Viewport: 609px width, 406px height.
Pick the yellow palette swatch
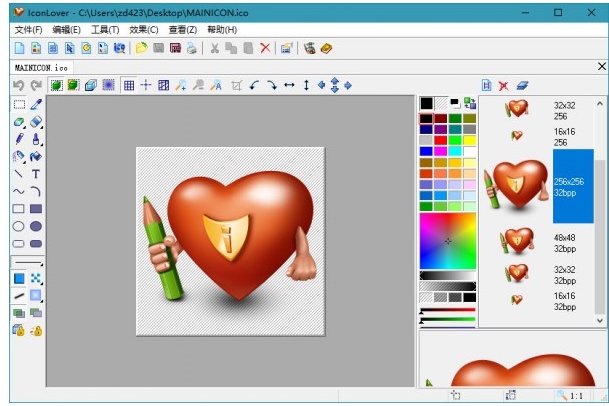[469, 140]
